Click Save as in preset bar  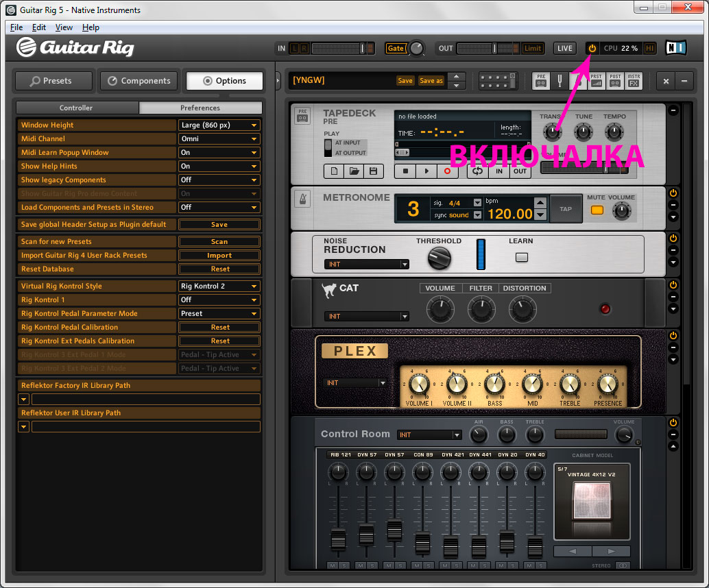coord(431,81)
